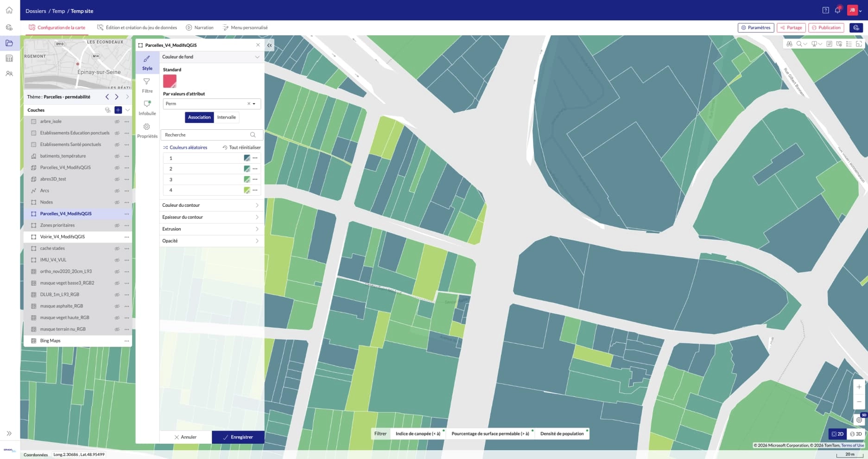Add a new layer with plus icon
The width and height of the screenshot is (868, 459).
click(x=118, y=110)
